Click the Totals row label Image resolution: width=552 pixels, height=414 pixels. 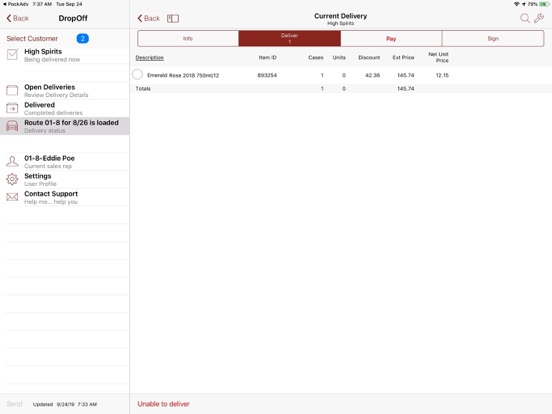pos(143,89)
